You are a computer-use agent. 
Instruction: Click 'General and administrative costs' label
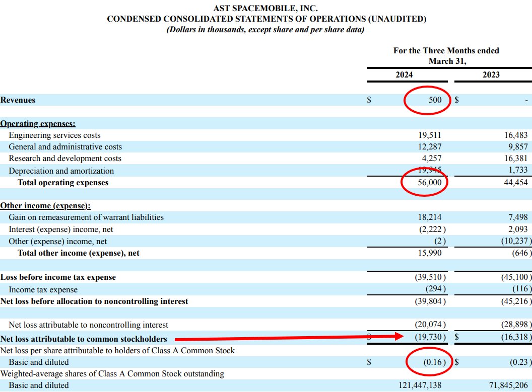(x=65, y=147)
